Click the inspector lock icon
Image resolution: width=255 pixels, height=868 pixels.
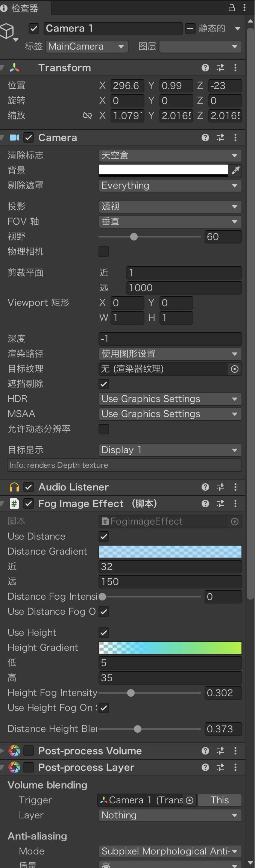232,8
